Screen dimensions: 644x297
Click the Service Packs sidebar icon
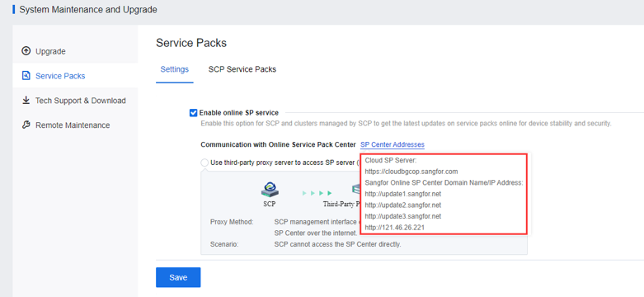tap(26, 76)
